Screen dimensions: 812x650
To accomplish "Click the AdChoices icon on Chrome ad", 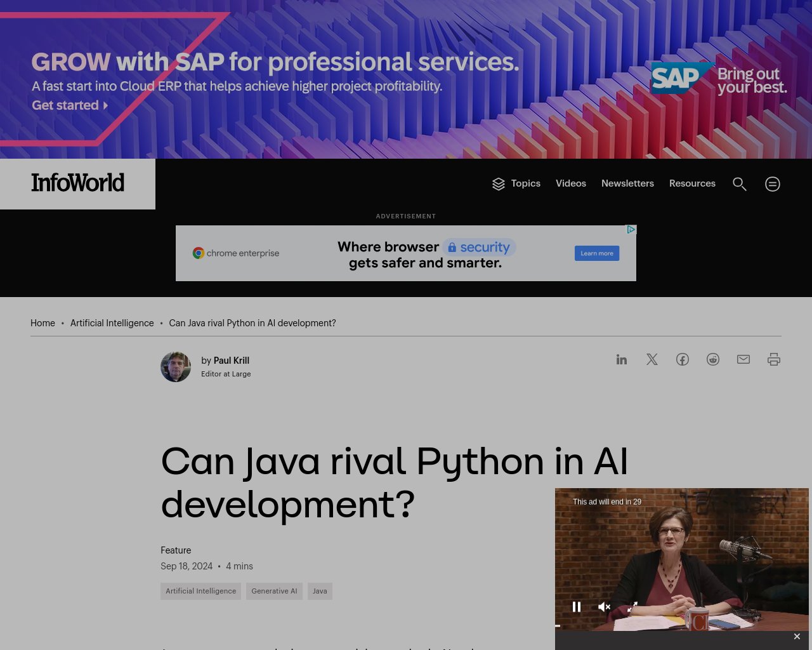I will (631, 230).
